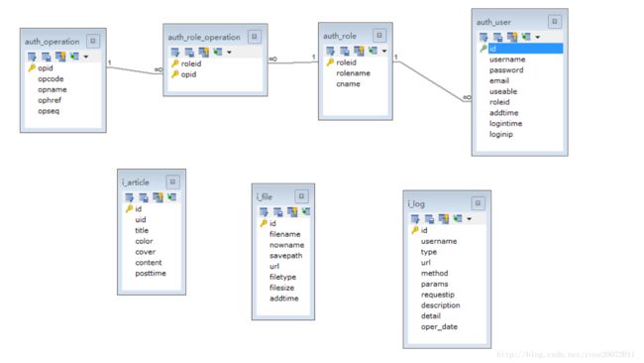This screenshot has height=363, width=644.
Task: Click first toolbar icon in i_log table
Action: (415, 219)
